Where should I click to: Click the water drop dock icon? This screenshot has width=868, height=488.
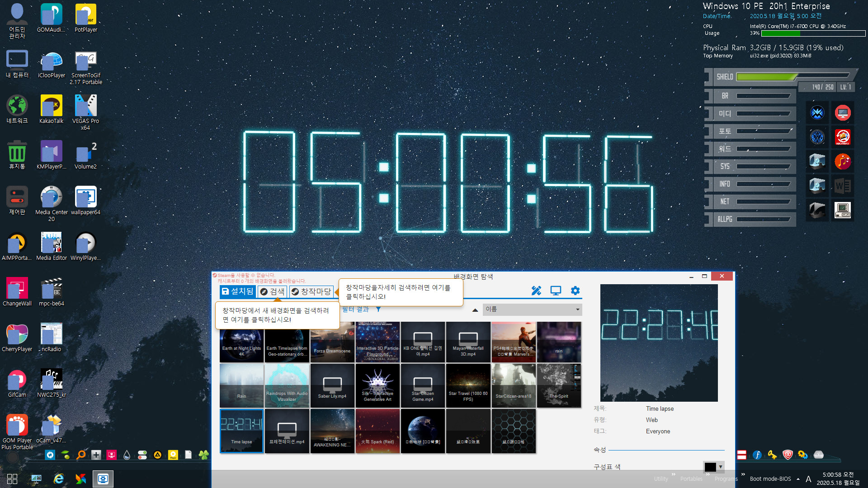(x=127, y=455)
